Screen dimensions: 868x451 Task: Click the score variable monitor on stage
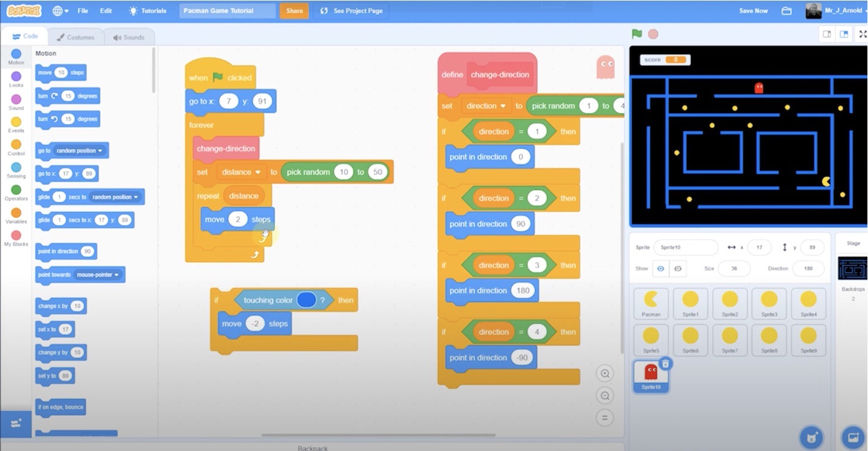(665, 60)
